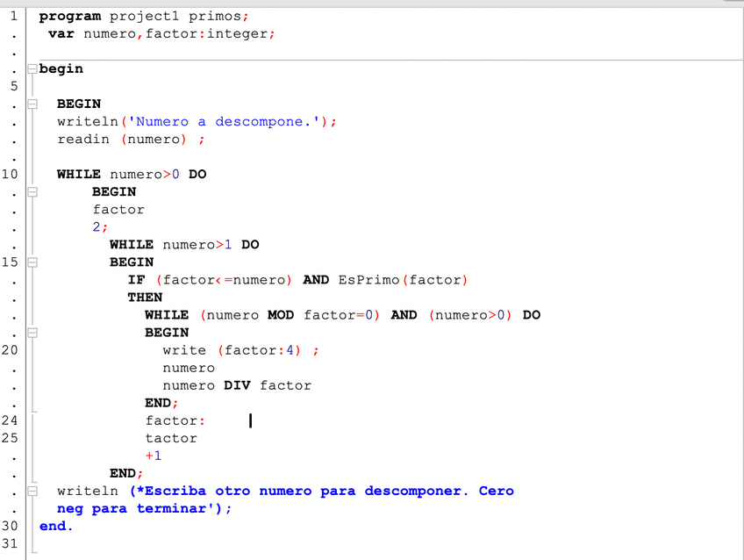Select line number 20 in the gutter
The width and height of the screenshot is (744, 560).
(11, 350)
